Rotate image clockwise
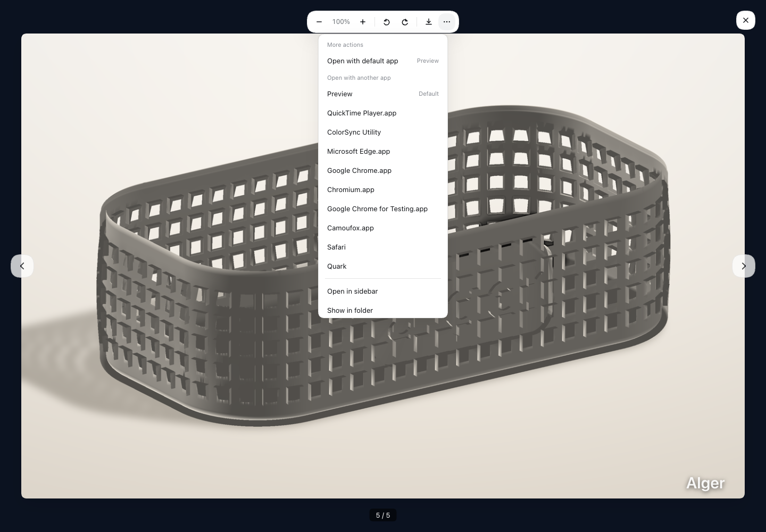This screenshot has height=532, width=766. [x=405, y=22]
